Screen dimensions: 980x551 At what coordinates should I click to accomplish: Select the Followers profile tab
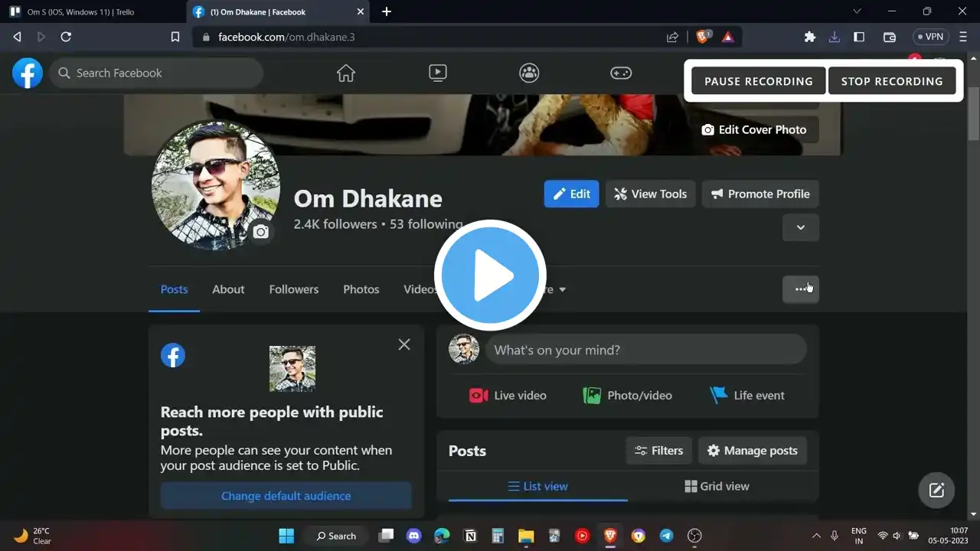[293, 289]
